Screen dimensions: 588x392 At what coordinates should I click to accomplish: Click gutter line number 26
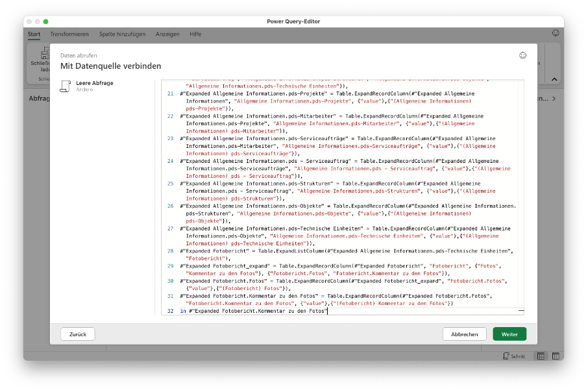point(170,206)
